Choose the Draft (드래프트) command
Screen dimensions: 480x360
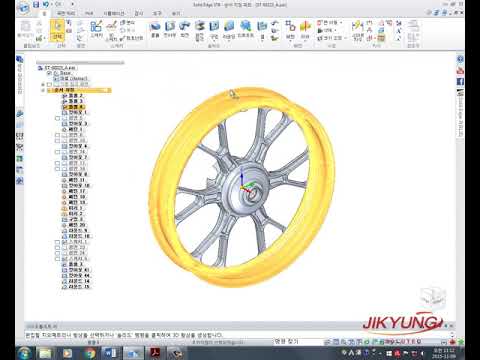click(x=246, y=29)
